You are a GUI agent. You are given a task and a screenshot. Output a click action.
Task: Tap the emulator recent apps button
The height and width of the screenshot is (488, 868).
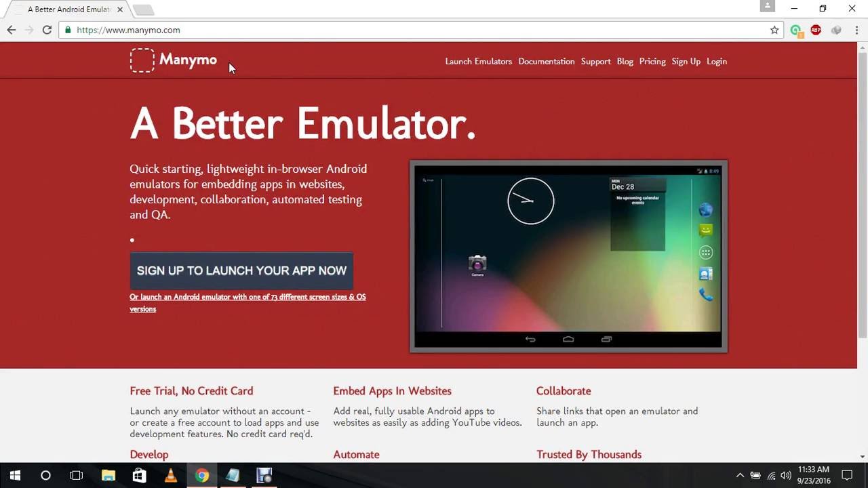606,339
